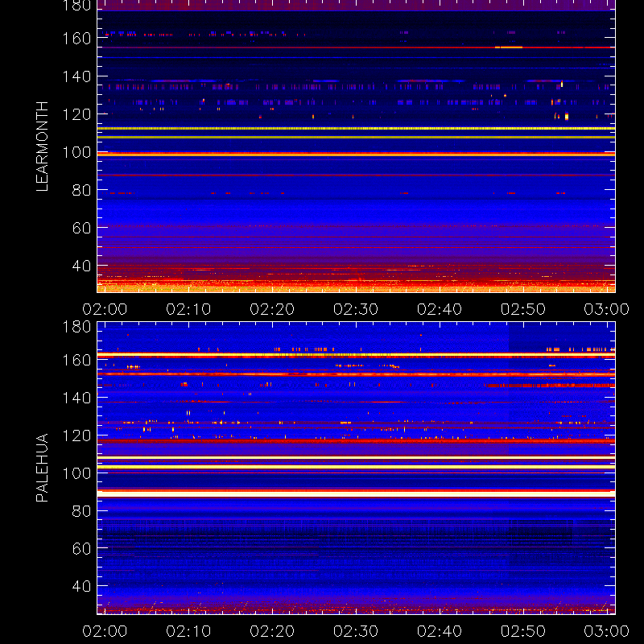Click the 02:10 time label under LEARMONTH plot
The width and height of the screenshot is (644, 644).
pos(188,309)
